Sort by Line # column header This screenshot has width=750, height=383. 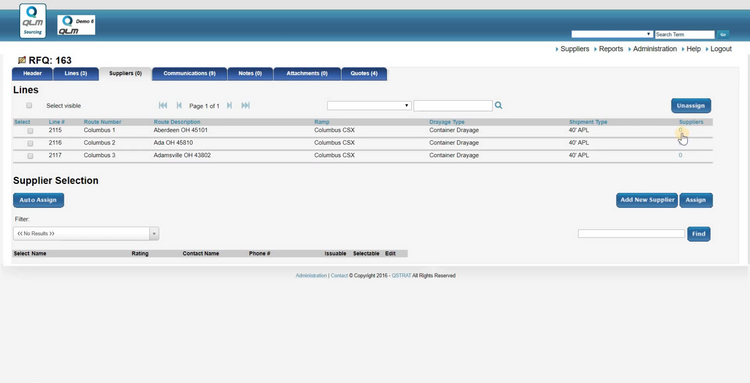(56, 122)
